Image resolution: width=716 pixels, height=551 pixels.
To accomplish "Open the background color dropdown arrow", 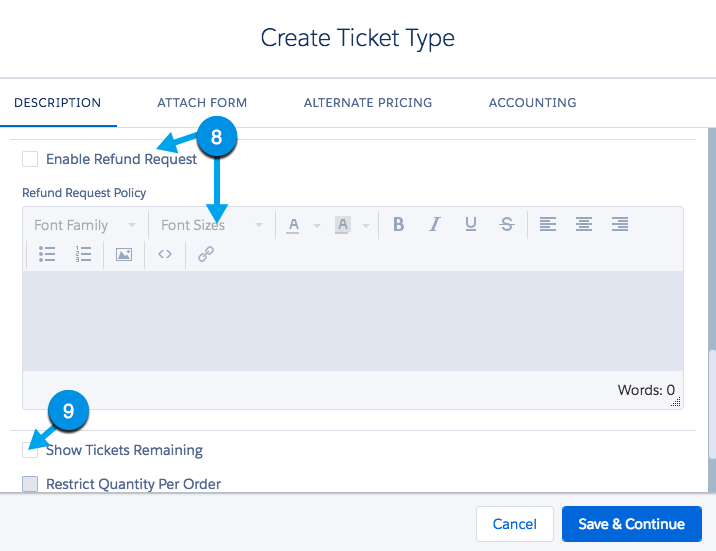I will [x=366, y=225].
